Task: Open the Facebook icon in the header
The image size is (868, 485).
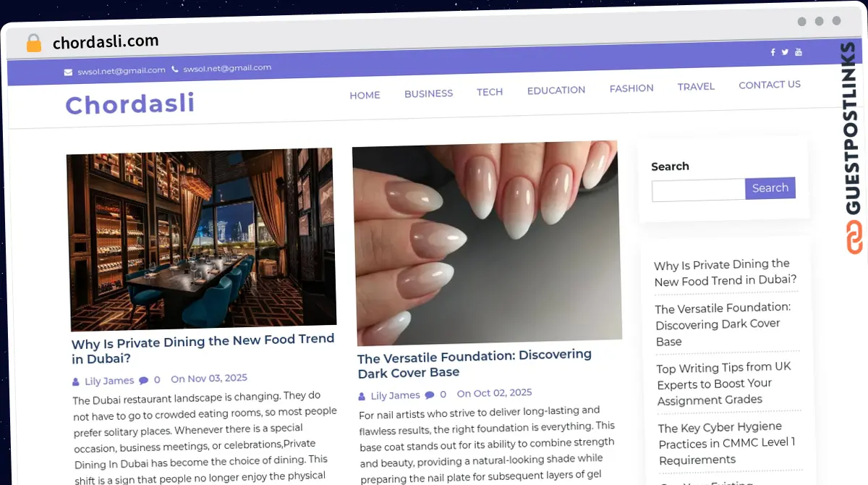Action: tap(773, 51)
